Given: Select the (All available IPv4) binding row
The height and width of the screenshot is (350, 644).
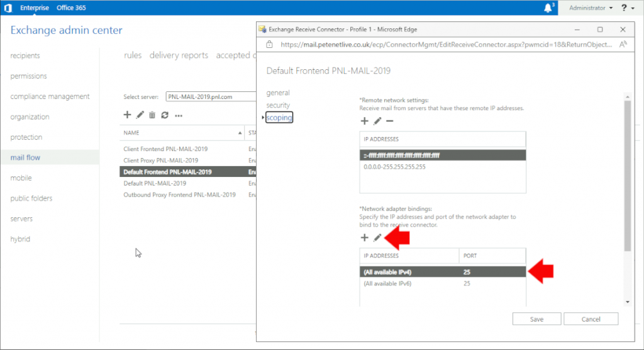Looking at the screenshot, I should click(442, 273).
